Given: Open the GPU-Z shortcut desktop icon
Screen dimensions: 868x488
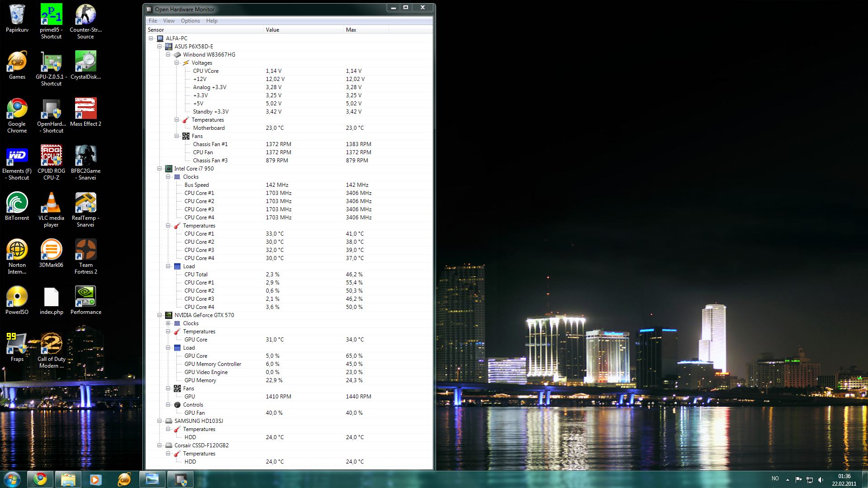Looking at the screenshot, I should click(x=51, y=68).
